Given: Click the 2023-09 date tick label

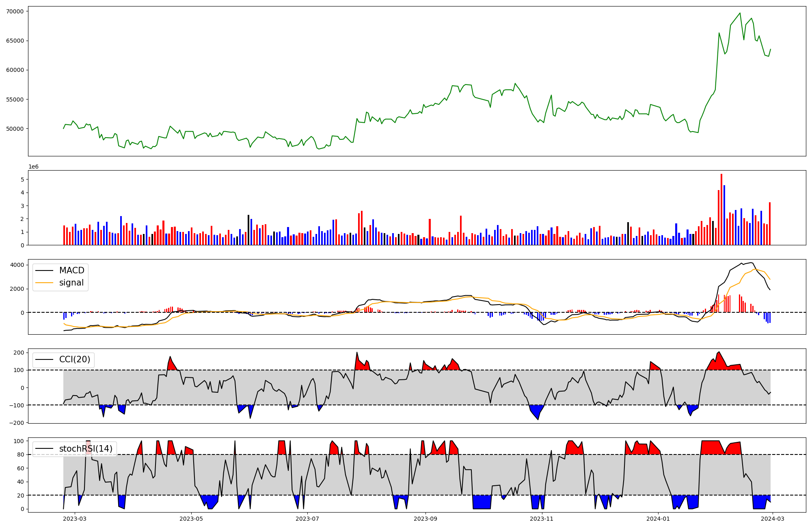Looking at the screenshot, I should click(425, 519).
